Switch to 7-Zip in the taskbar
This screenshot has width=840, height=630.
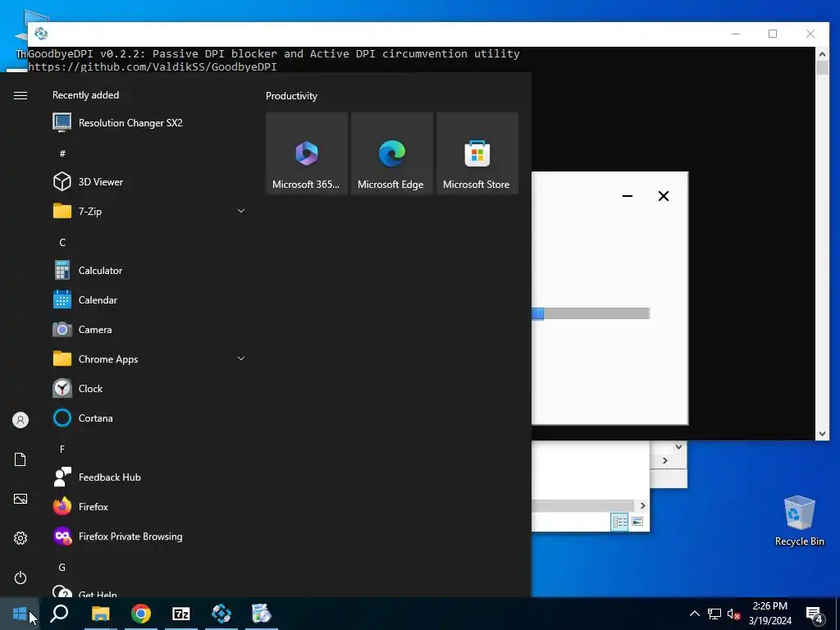(x=181, y=614)
